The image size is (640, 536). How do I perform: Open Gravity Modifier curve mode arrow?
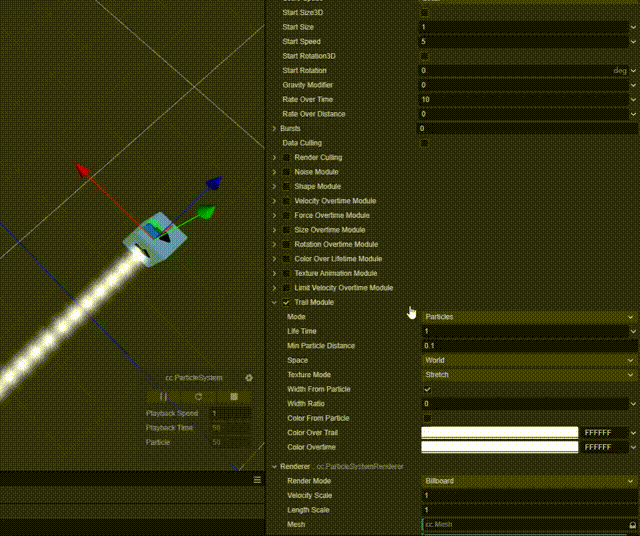tap(633, 85)
